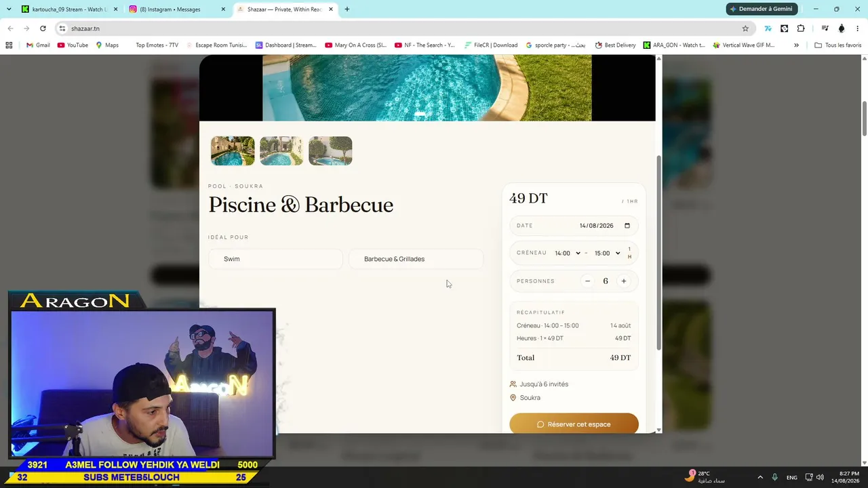Click the Swim tag
This screenshot has width=868, height=488.
[275, 259]
